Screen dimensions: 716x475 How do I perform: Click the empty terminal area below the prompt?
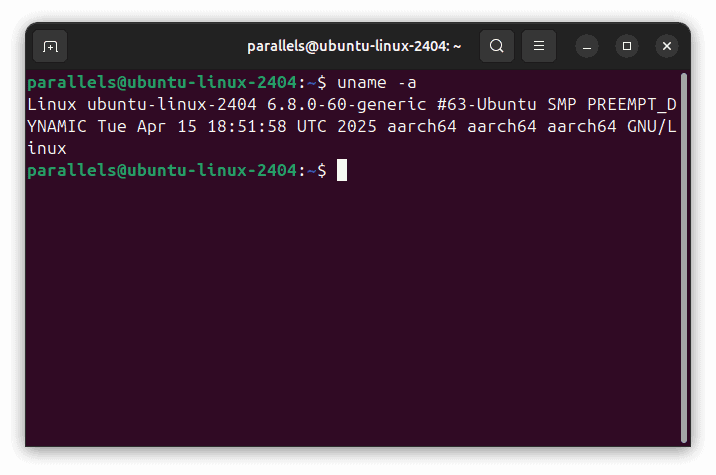pyautogui.click(x=350, y=320)
